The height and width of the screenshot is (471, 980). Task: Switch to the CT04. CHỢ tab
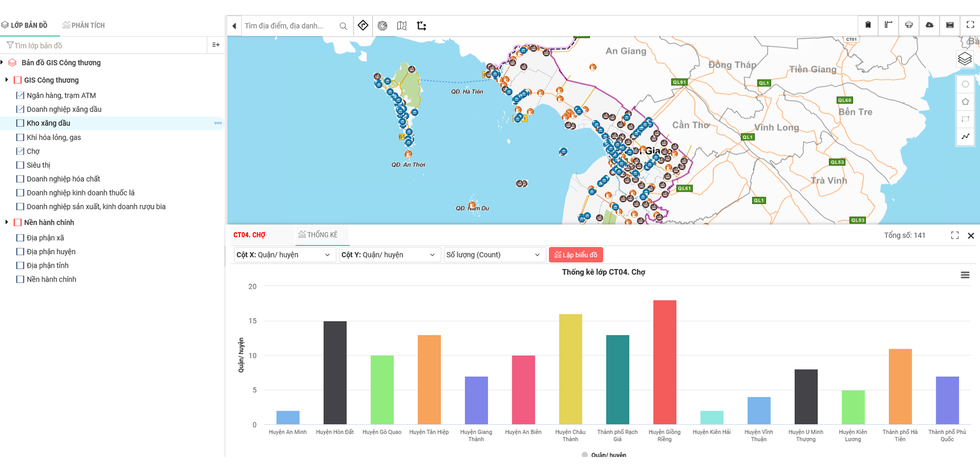pos(249,235)
